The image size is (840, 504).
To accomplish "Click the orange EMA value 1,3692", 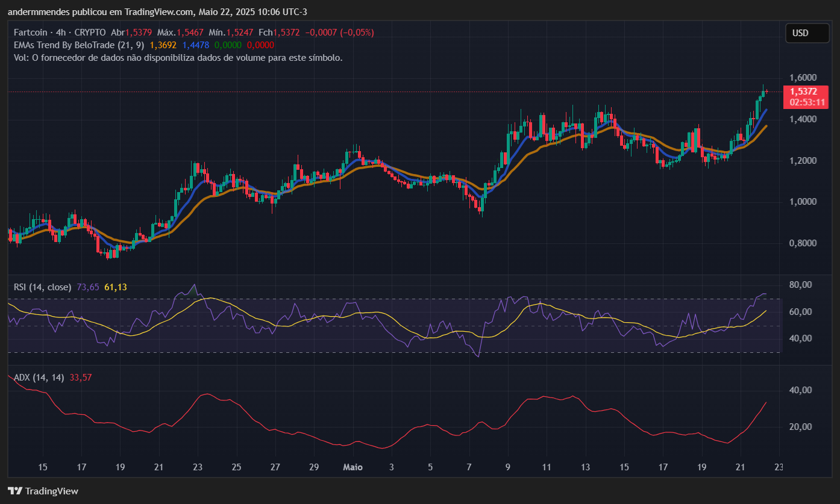I will 162,45.
